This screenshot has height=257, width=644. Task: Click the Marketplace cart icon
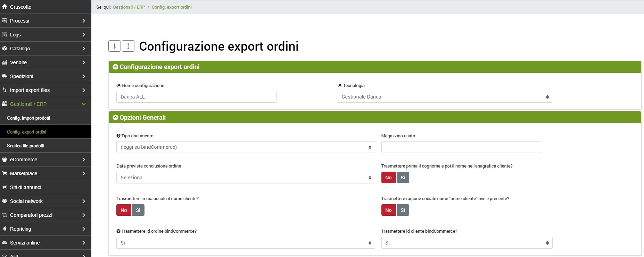point(5,173)
